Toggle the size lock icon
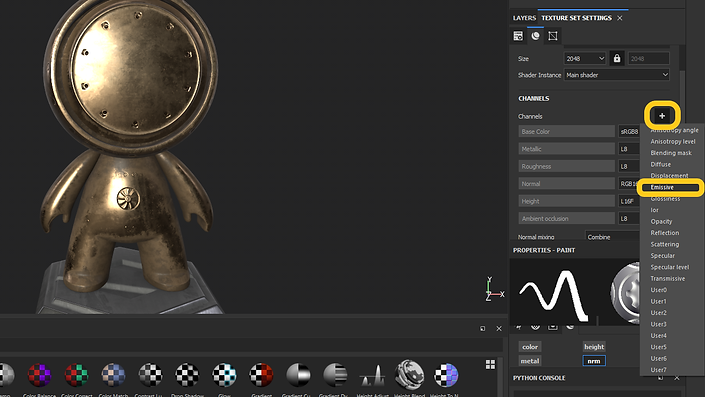Image resolution: width=705 pixels, height=397 pixels. (x=617, y=58)
